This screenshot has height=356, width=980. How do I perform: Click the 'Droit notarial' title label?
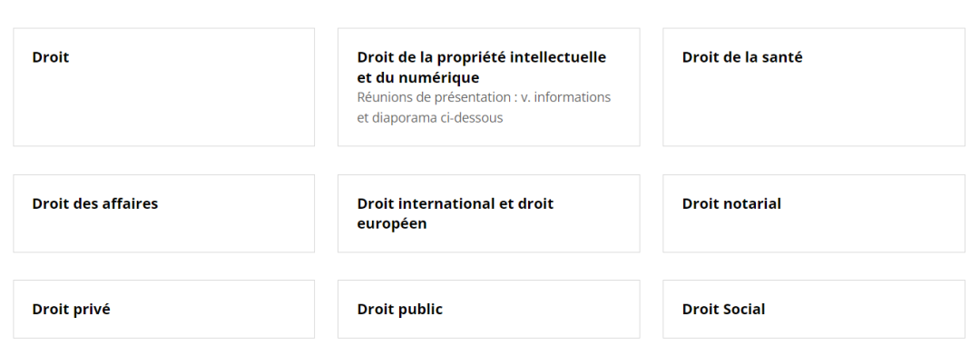pyautogui.click(x=731, y=203)
